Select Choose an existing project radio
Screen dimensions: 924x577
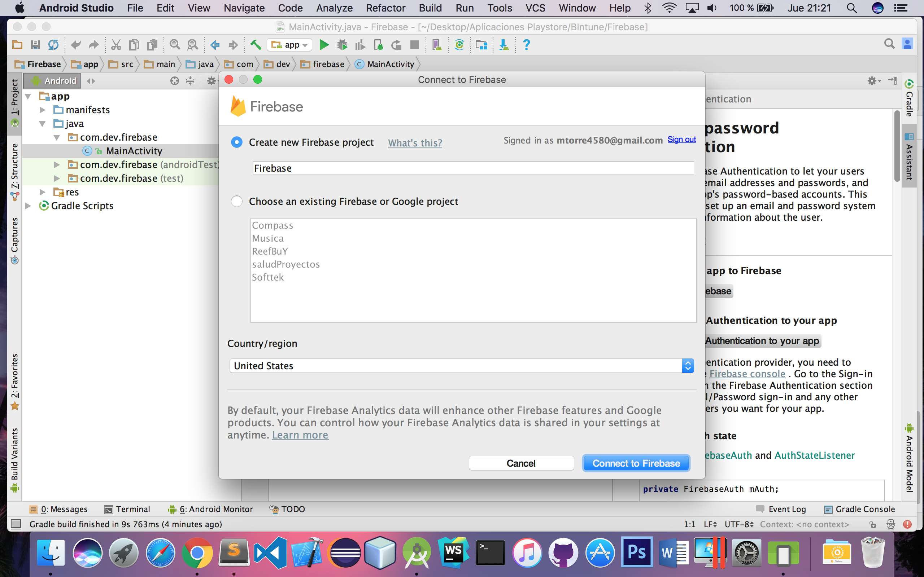[x=237, y=201]
